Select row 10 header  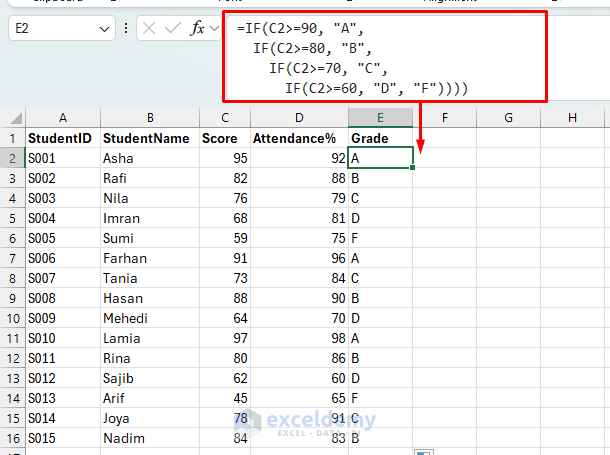[12, 318]
